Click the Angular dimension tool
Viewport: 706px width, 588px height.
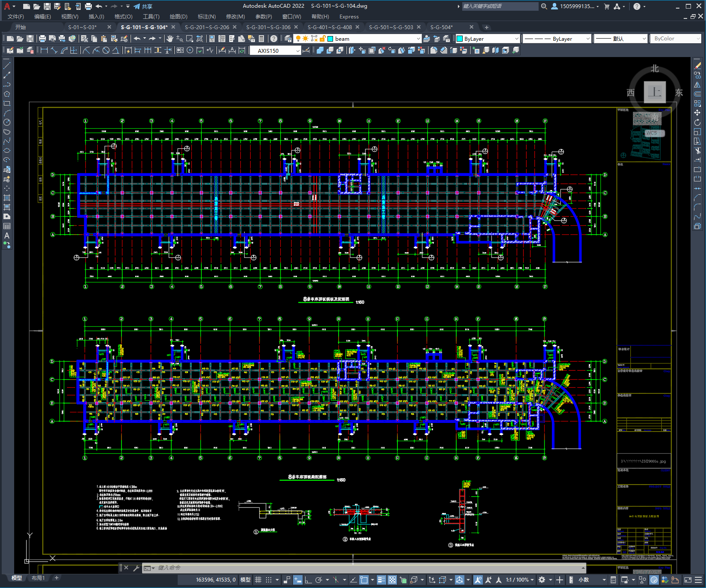pos(116,50)
